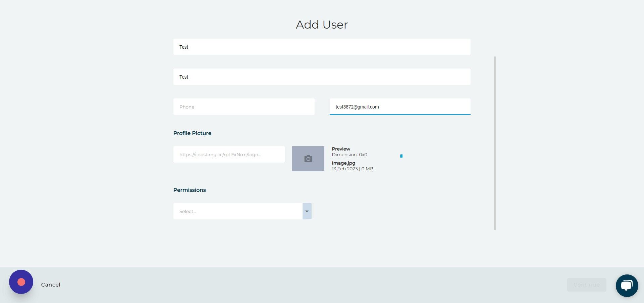The width and height of the screenshot is (644, 303).
Task: Click the Image.jpg filename text
Action: pos(343,163)
